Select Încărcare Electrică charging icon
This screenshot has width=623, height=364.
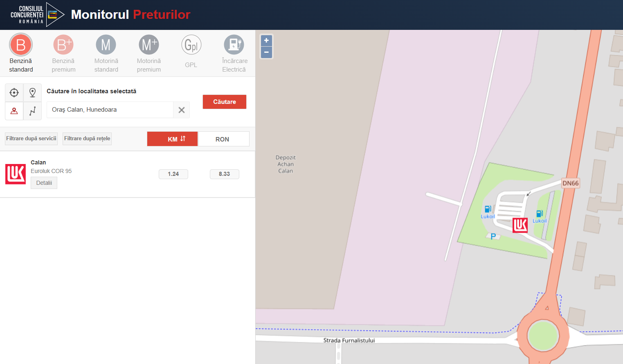click(x=234, y=45)
